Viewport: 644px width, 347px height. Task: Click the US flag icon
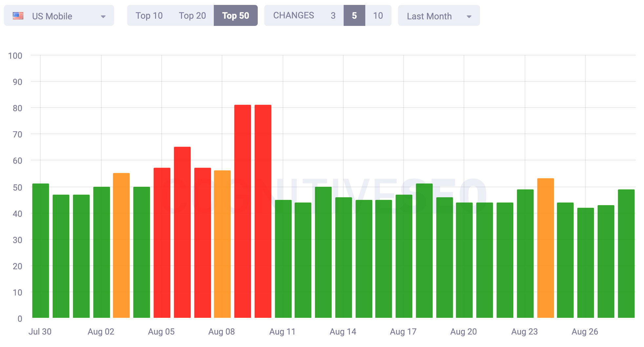(18, 16)
